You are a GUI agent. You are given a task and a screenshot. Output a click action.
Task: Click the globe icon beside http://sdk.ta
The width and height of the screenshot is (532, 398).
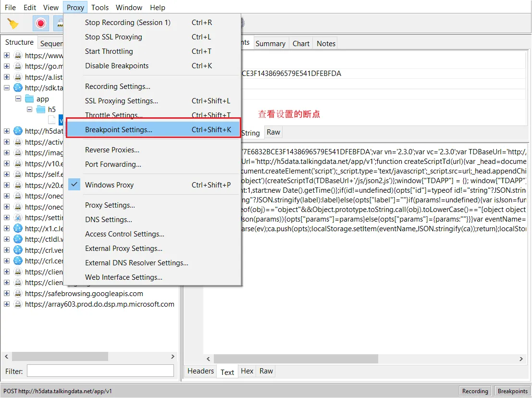(x=18, y=88)
